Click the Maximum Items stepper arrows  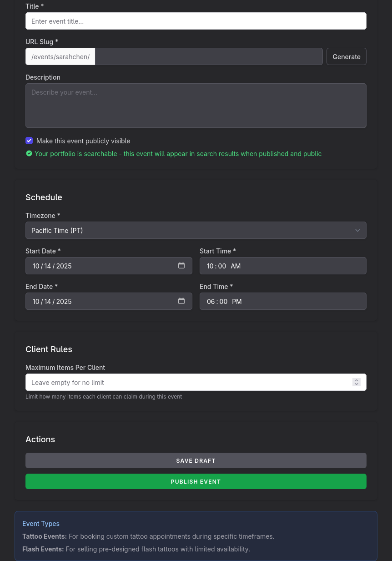(357, 382)
